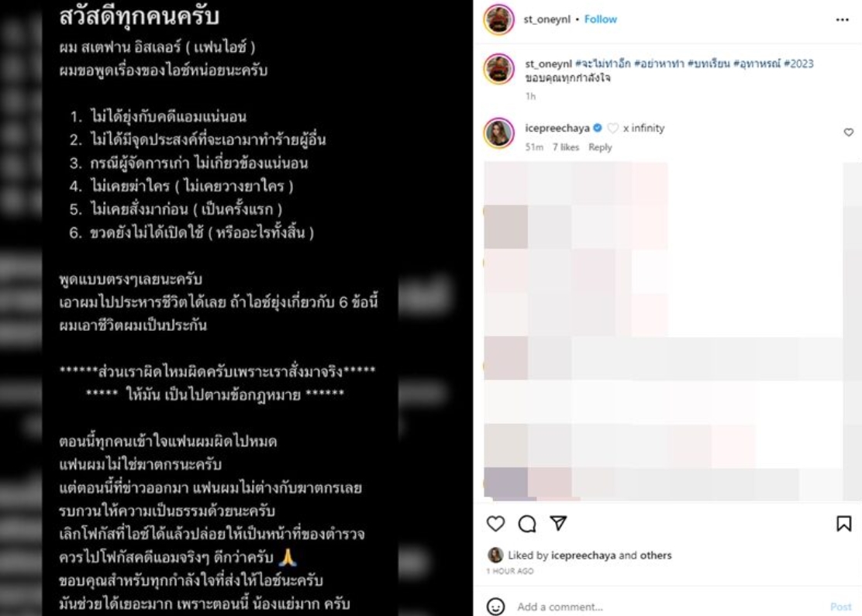862x616 pixels.
Task: Like the post with heart icon
Action: (x=495, y=524)
